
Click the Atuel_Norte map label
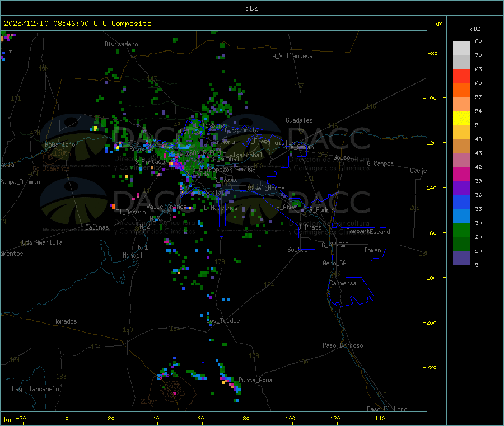[x=266, y=188]
